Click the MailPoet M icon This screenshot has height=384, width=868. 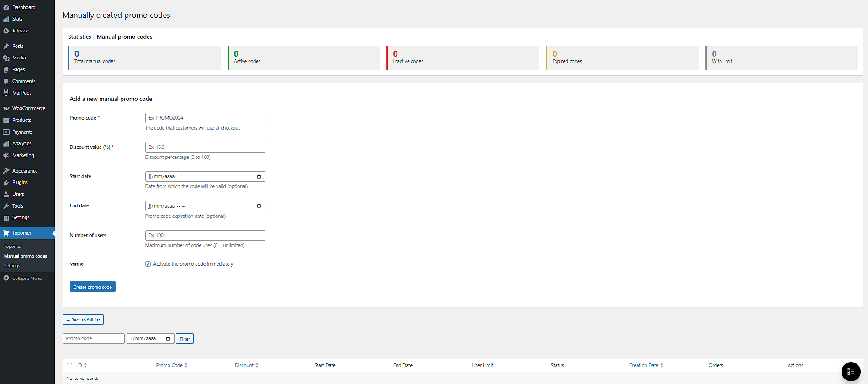tap(6, 93)
